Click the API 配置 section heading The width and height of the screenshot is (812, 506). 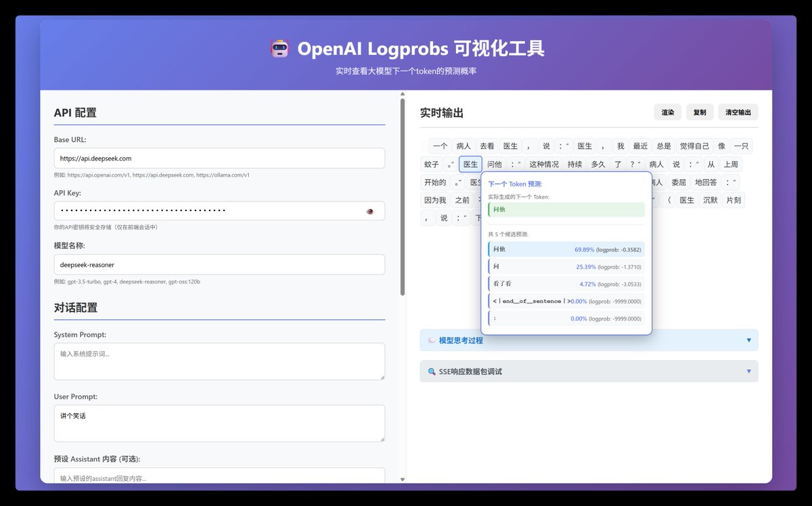(75, 112)
